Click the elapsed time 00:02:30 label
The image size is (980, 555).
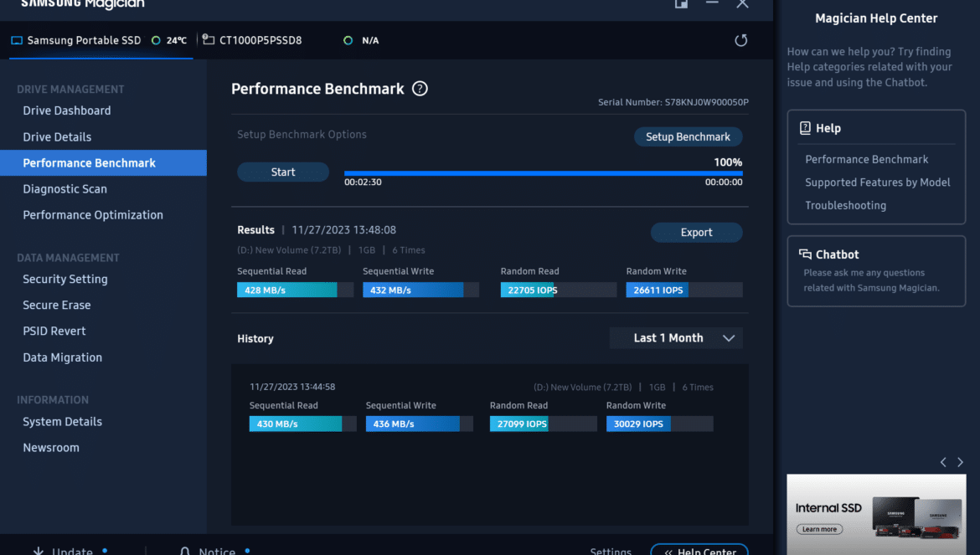(364, 182)
